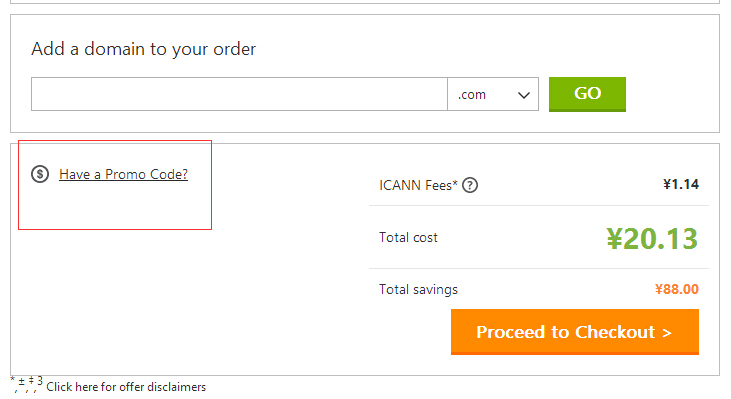This screenshot has height=399, width=731.
Task: Click the ¥88.00 total savings amount
Action: click(x=676, y=289)
